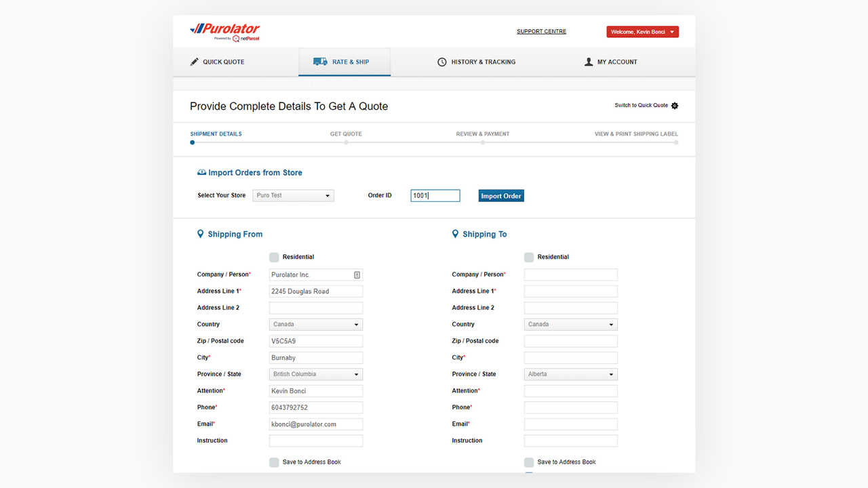Switch to the Quick Quote tab

(217, 62)
